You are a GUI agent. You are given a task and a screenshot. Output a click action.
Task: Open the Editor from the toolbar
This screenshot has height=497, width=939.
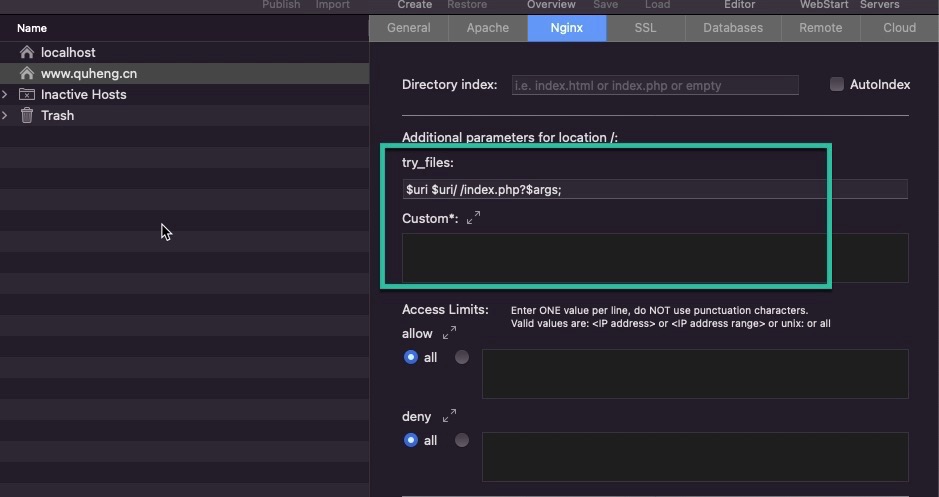coord(740,5)
